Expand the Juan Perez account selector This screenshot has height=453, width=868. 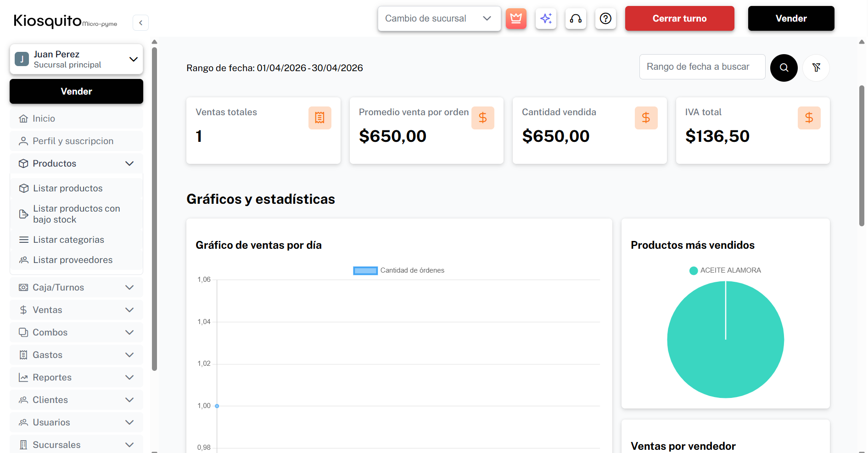pos(76,59)
